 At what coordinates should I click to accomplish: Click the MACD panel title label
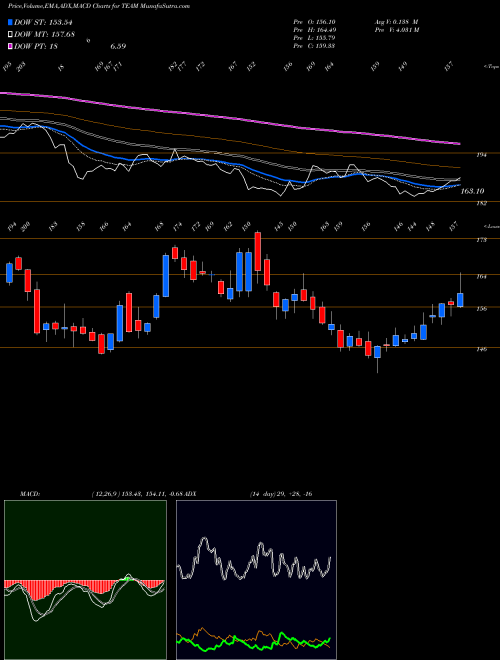(29, 494)
